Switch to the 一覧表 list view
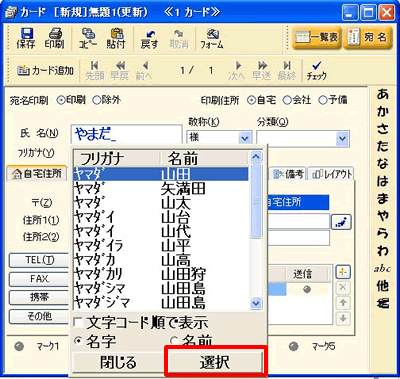This screenshot has width=400, height=379. pyautogui.click(x=317, y=37)
